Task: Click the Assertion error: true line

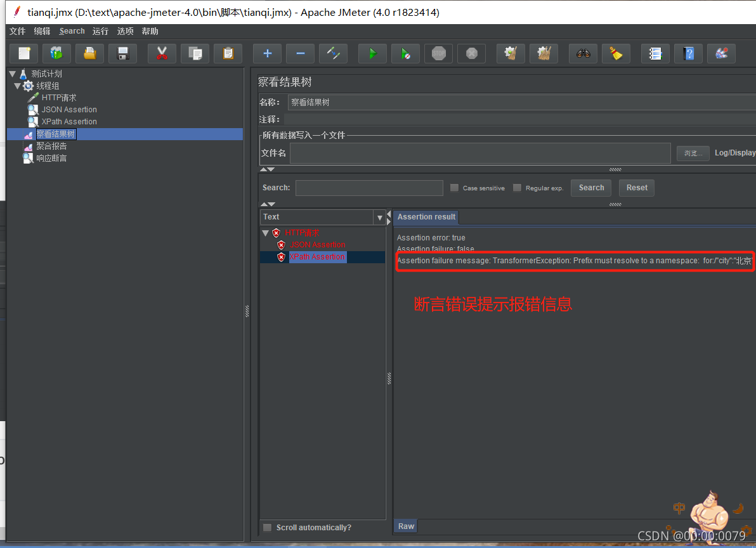Action: (x=431, y=238)
